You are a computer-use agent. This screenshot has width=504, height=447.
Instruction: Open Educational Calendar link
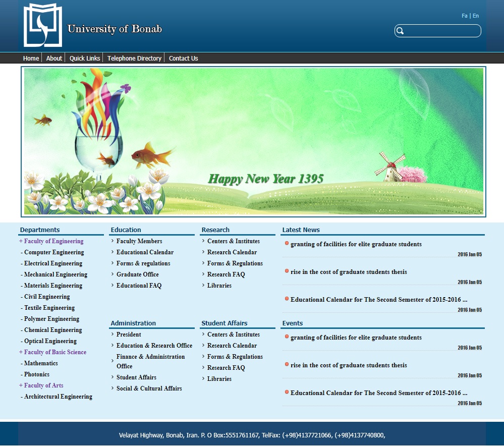click(x=145, y=252)
